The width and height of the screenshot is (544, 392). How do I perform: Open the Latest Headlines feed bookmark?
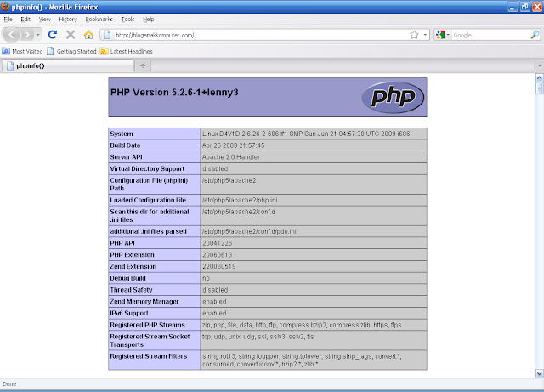point(127,51)
